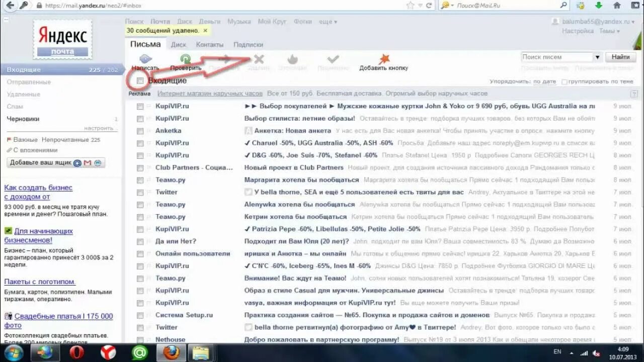The width and height of the screenshot is (644, 362).
Task: Switch to the Диск tab
Action: [x=179, y=44]
